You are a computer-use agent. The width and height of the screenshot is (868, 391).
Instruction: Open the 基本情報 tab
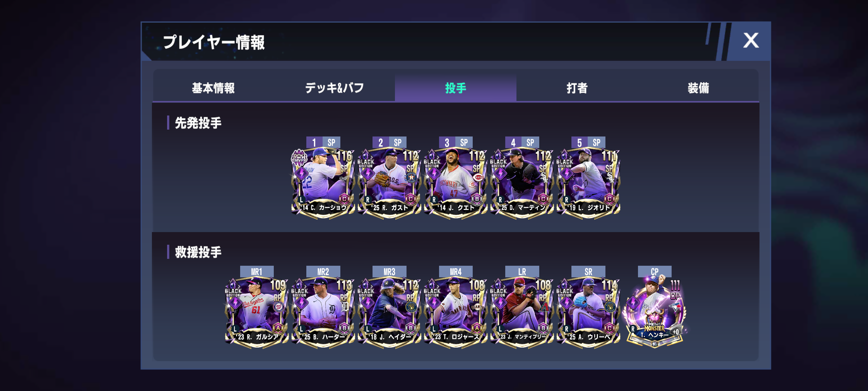tap(213, 88)
